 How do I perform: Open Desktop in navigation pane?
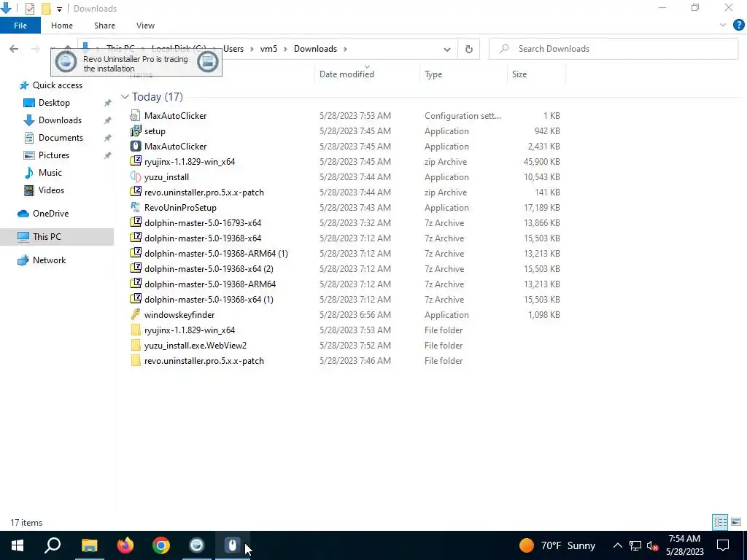pos(54,103)
